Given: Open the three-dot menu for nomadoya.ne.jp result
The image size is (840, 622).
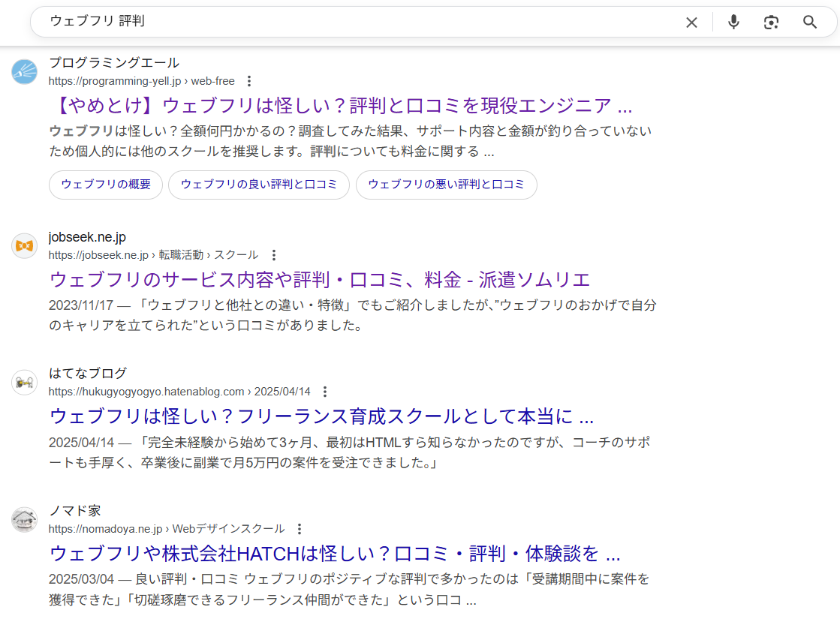Looking at the screenshot, I should click(x=300, y=530).
